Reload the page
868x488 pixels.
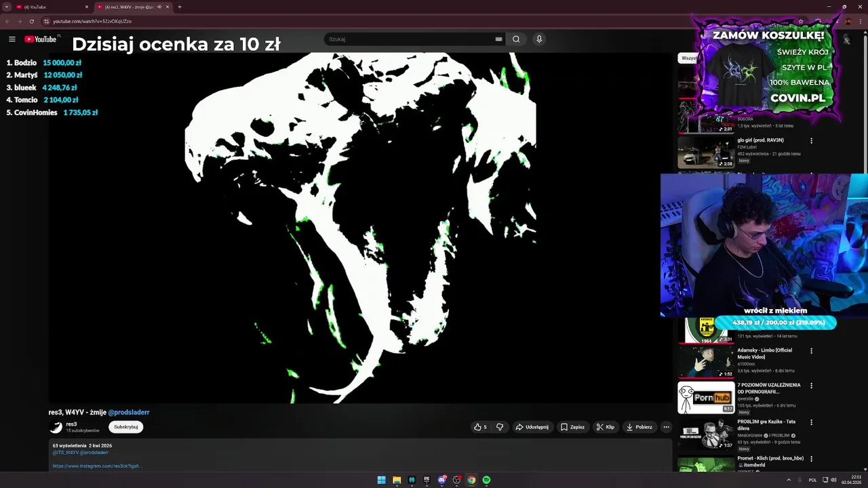click(31, 21)
